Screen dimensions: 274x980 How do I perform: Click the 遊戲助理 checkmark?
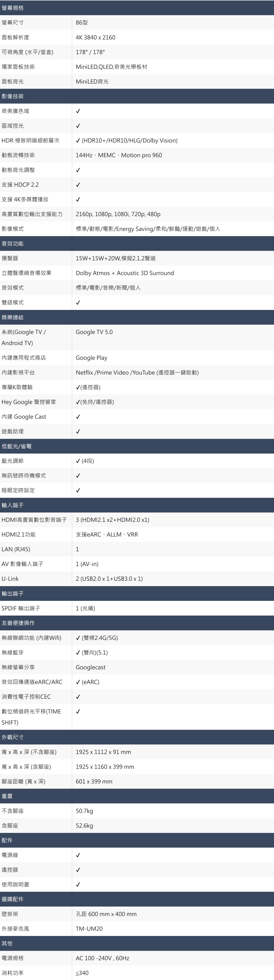(78, 432)
